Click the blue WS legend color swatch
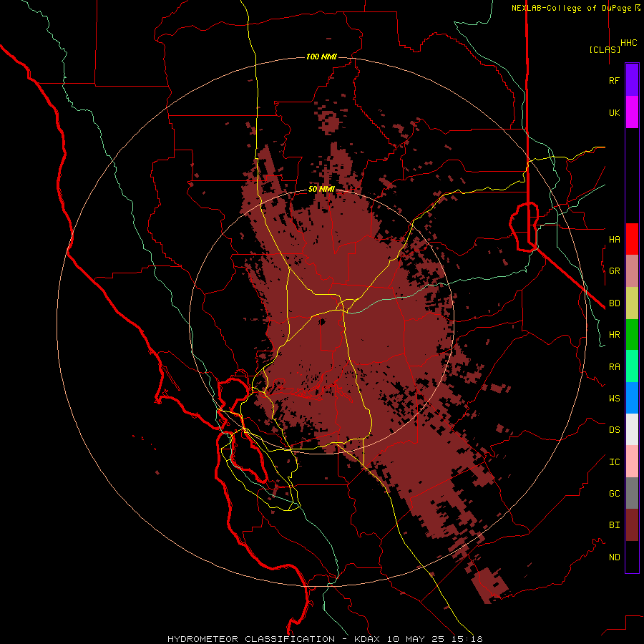This screenshot has height=644, width=644. tap(632, 398)
